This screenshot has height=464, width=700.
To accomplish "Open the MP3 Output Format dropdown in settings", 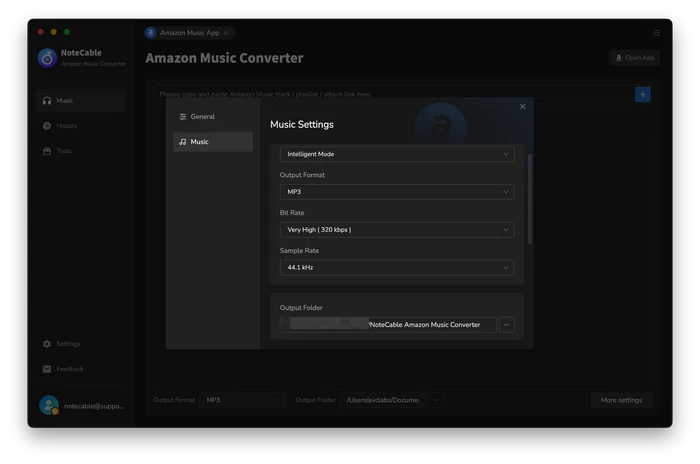I will (x=397, y=192).
